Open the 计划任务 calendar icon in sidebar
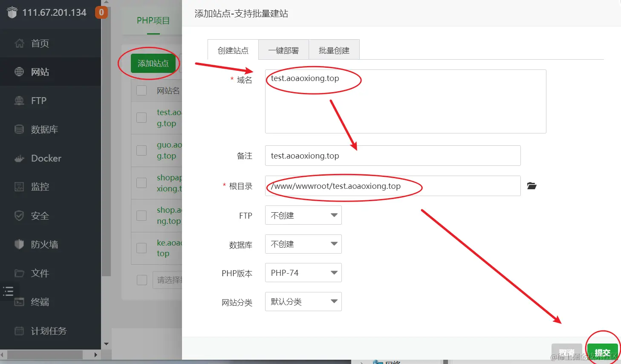This screenshot has width=621, height=364. click(x=19, y=331)
